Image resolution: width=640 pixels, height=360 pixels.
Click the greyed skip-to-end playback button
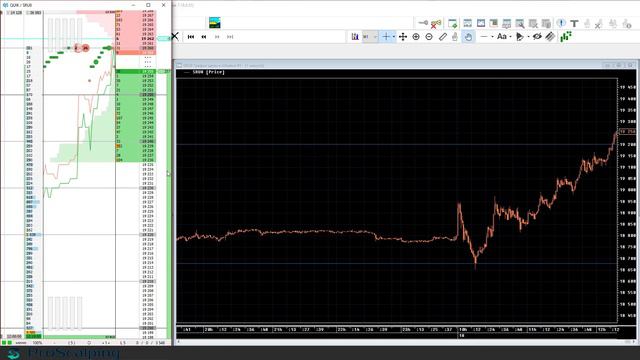pos(230,37)
